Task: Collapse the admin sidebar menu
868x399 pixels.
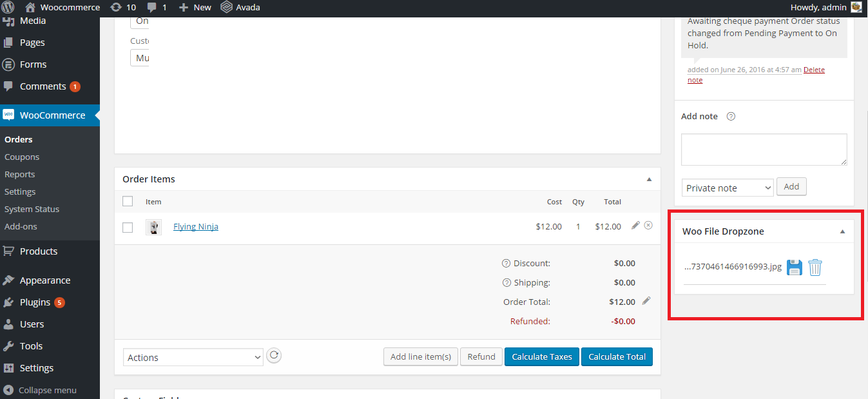Action: coord(40,390)
